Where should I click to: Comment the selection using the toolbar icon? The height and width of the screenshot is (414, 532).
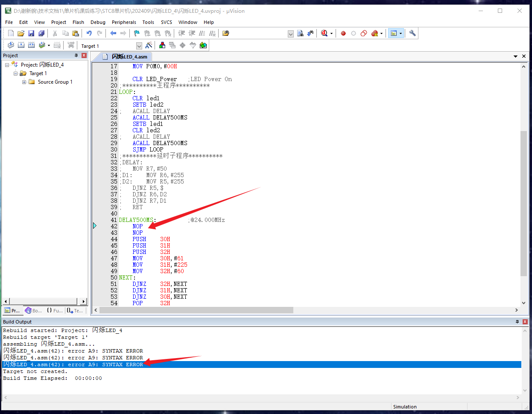pyautogui.click(x=202, y=33)
